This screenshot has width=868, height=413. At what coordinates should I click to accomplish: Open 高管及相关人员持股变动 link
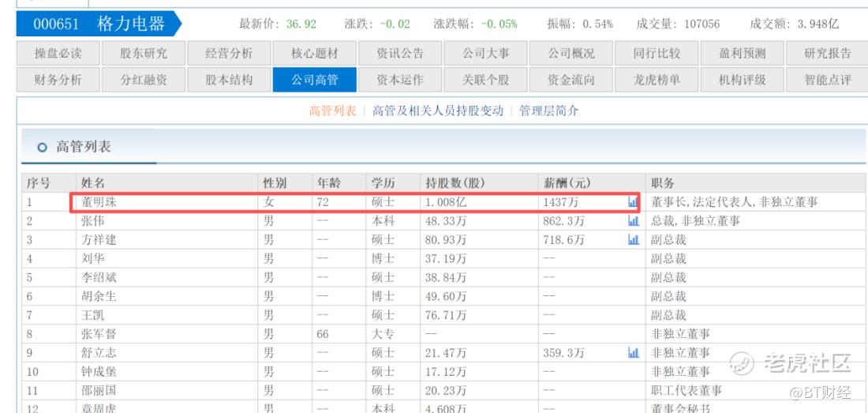438,111
